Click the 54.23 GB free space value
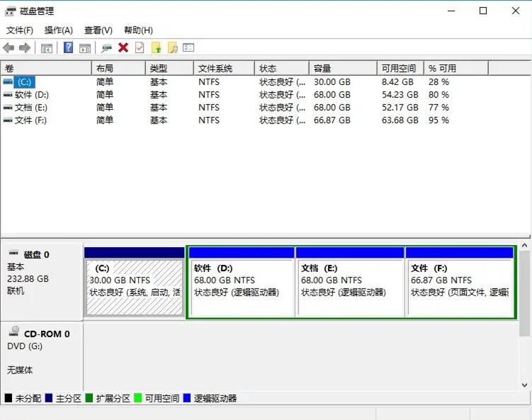Image resolution: width=532 pixels, height=420 pixels. point(400,95)
